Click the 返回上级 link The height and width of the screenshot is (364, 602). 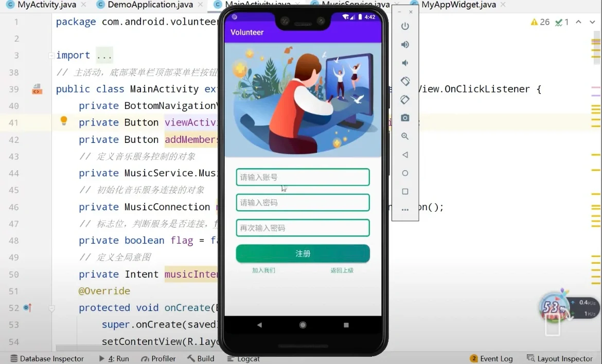point(342,269)
